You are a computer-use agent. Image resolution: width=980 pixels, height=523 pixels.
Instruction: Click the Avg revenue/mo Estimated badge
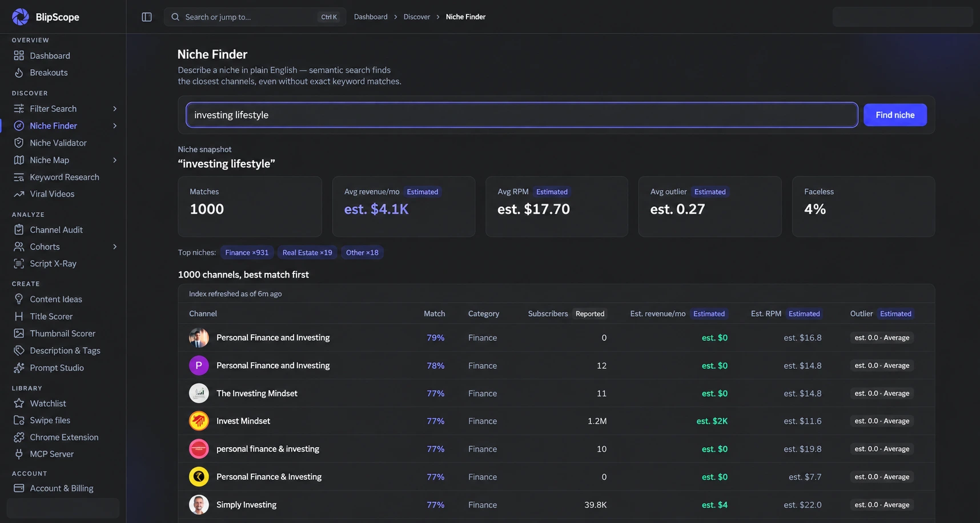click(x=423, y=192)
